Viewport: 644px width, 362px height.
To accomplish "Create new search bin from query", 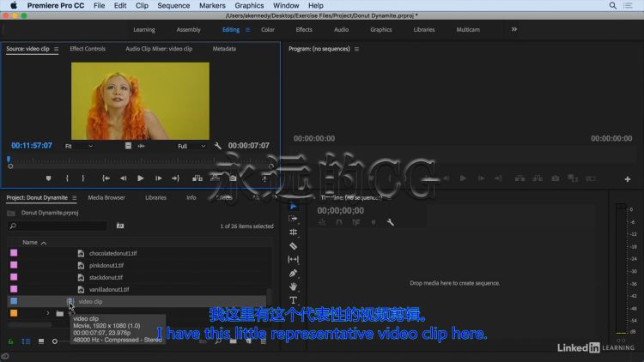I will click(x=120, y=226).
